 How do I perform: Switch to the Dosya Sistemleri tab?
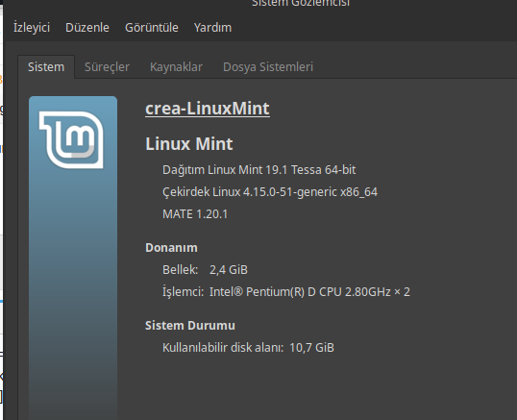pos(268,67)
